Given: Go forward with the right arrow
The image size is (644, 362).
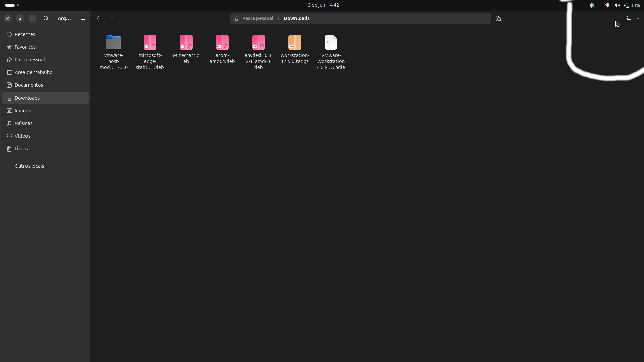Looking at the screenshot, I should point(112,18).
